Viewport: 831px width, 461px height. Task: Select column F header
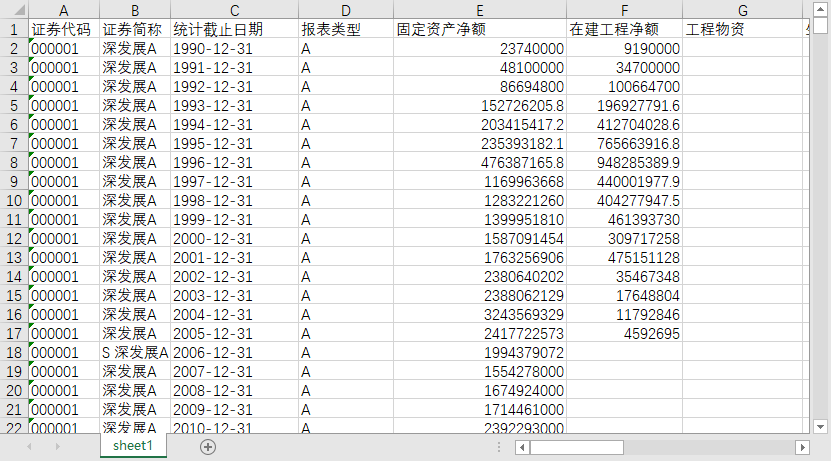624,10
